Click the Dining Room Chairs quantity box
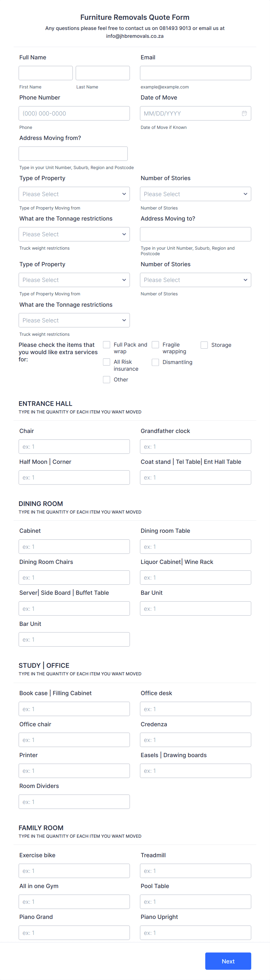The width and height of the screenshot is (270, 980). pyautogui.click(x=74, y=578)
